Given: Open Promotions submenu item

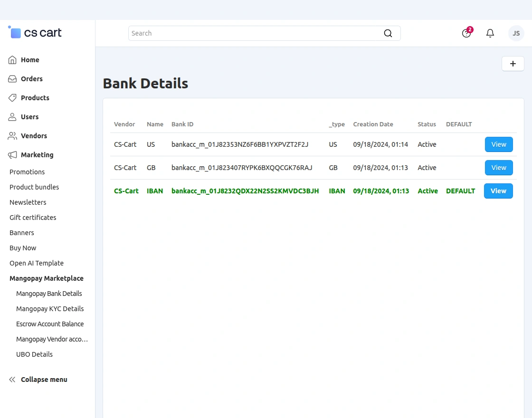Looking at the screenshot, I should tap(27, 171).
